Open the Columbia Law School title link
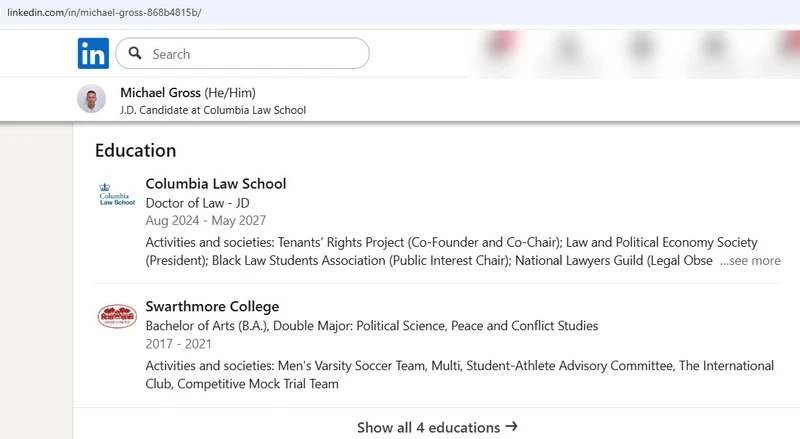The image size is (800, 439). point(216,184)
